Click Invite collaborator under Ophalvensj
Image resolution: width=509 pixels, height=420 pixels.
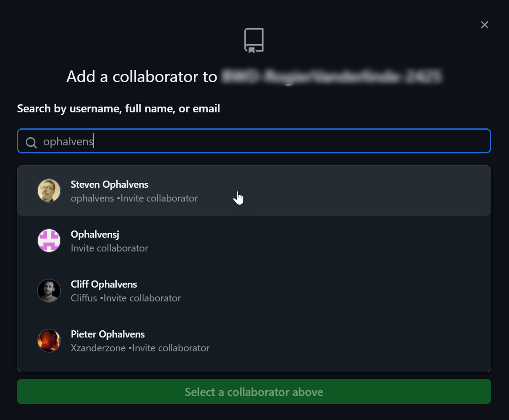pyautogui.click(x=109, y=248)
